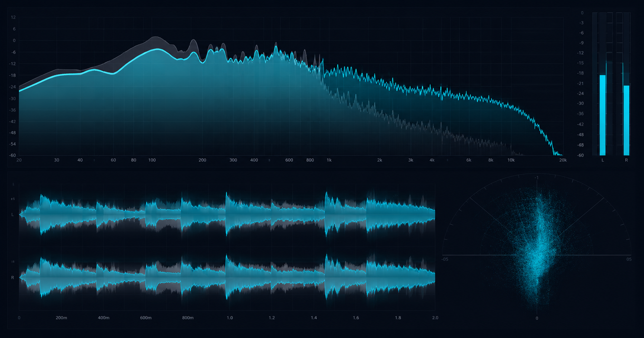Click the 10k frequency label
Viewport: 644px width, 338px height.
click(x=511, y=160)
